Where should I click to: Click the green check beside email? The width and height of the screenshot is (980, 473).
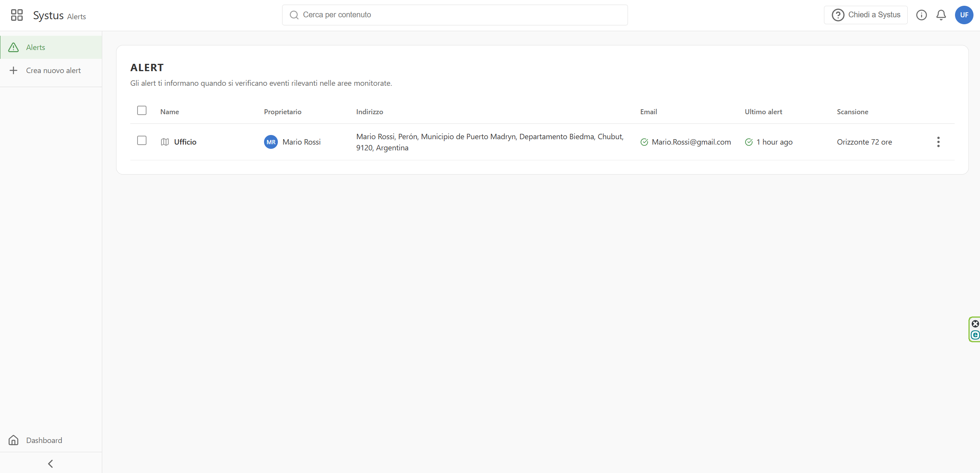coord(644,142)
